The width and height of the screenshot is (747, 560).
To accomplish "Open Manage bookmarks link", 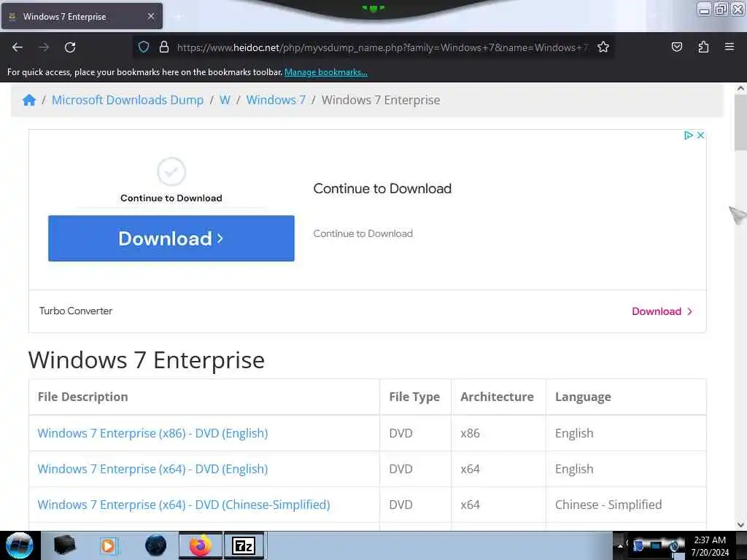I will 326,72.
